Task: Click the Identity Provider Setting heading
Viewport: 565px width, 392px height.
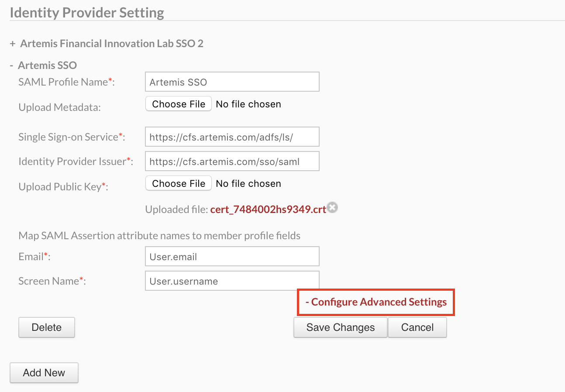Action: click(87, 13)
